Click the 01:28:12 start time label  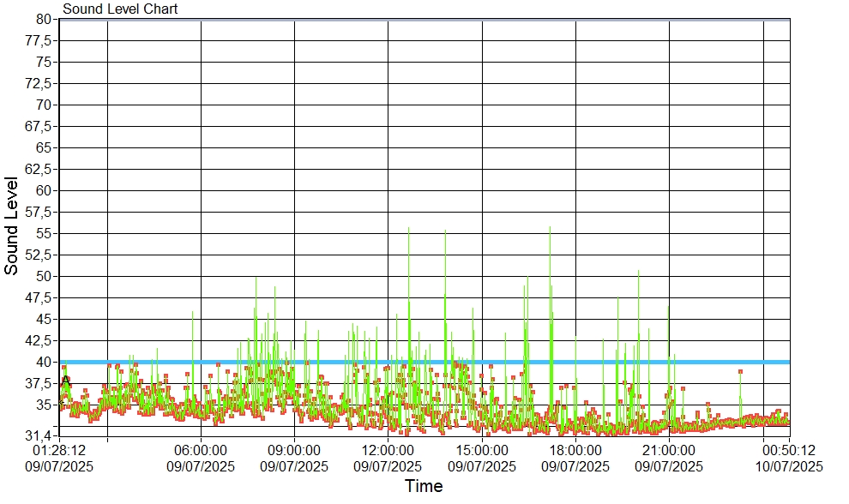click(59, 449)
